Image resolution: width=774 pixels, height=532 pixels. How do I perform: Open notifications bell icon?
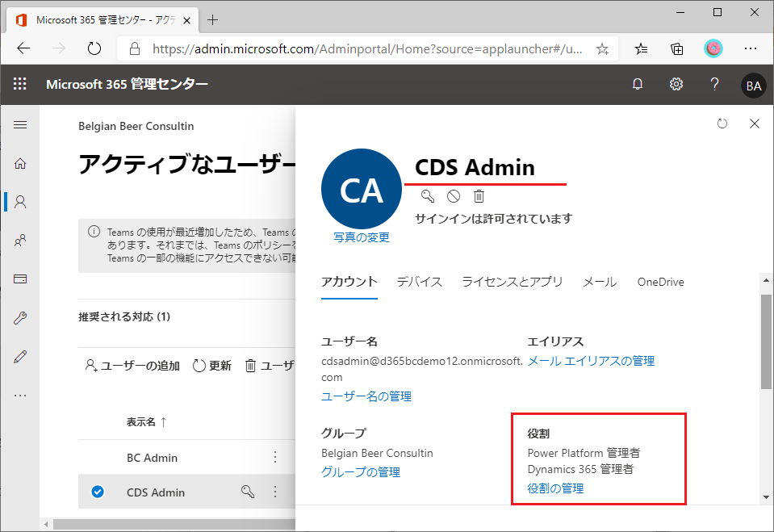coord(638,85)
